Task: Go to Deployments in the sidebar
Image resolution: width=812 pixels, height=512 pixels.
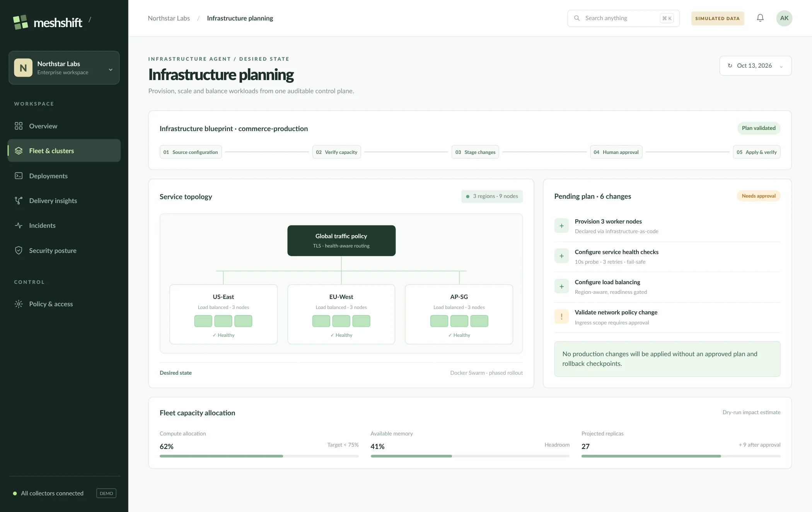Action: click(x=64, y=176)
